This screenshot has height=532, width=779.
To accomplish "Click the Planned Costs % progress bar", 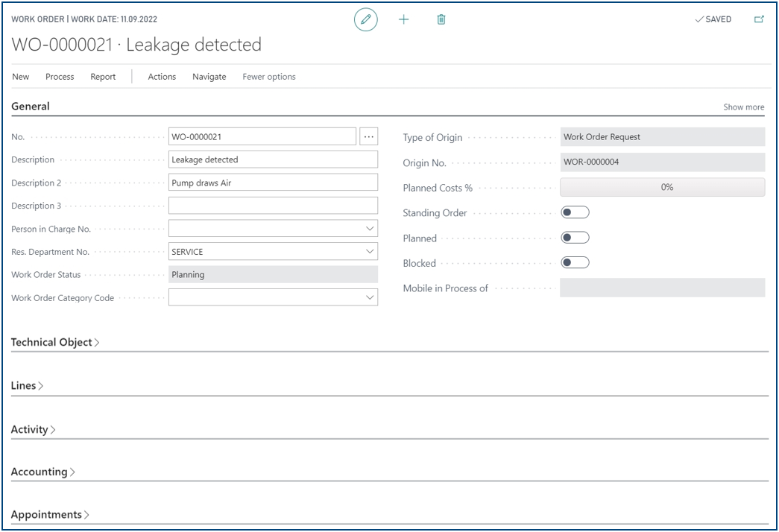I will [x=662, y=187].
